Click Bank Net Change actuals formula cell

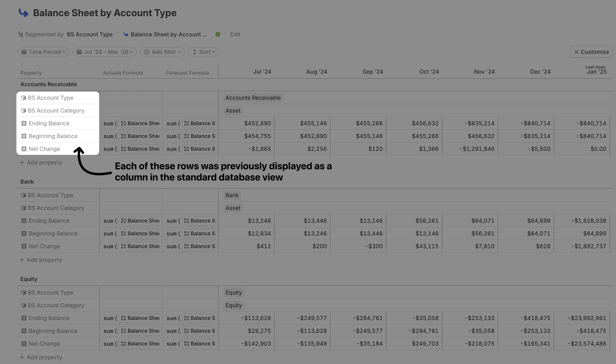click(131, 246)
